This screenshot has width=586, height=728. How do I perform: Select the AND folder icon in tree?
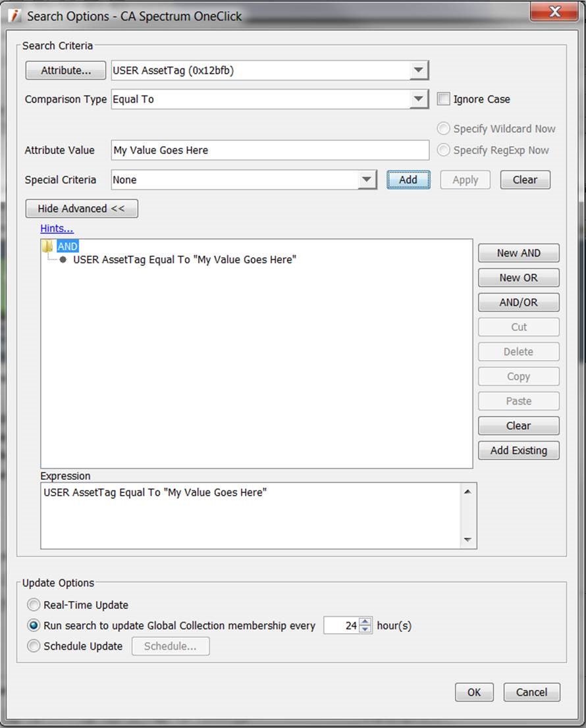(47, 246)
